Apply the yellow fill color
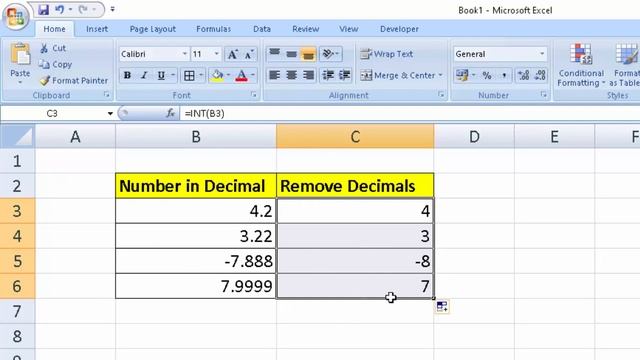Viewport: 640px width, 360px height. tap(217, 76)
